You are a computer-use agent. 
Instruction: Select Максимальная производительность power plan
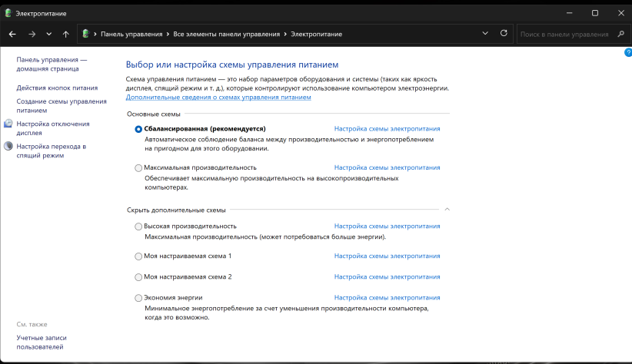(x=138, y=167)
